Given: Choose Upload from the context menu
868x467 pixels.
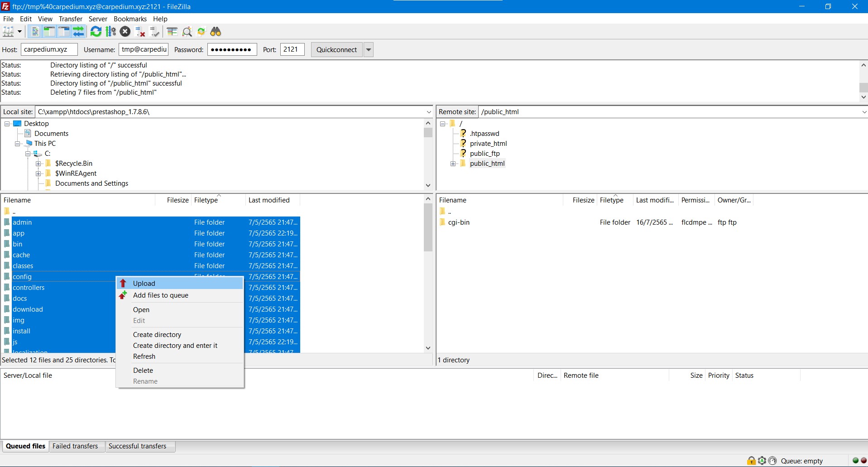Looking at the screenshot, I should tap(144, 284).
